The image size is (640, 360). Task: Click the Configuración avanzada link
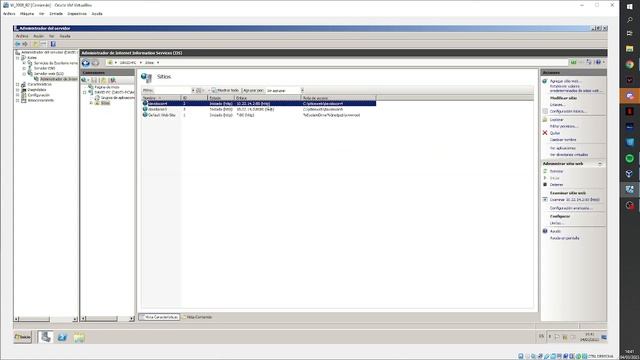[x=571, y=208]
